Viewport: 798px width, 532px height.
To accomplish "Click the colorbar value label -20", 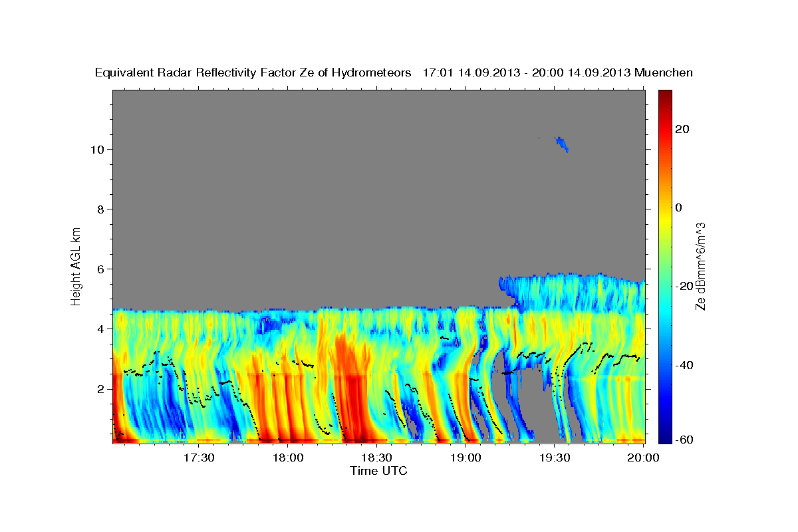I will point(684,286).
